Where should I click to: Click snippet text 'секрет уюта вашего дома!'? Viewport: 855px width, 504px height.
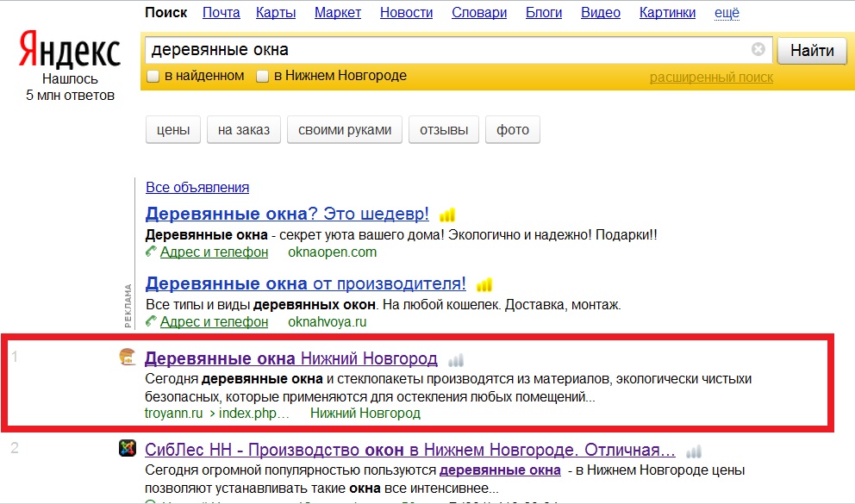[x=359, y=235]
